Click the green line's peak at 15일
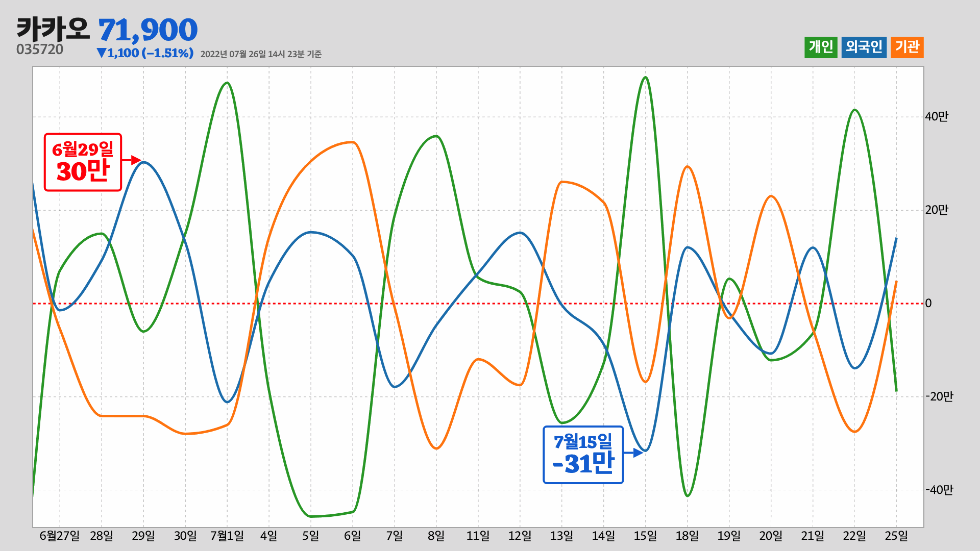This screenshot has height=551, width=980. [646, 78]
